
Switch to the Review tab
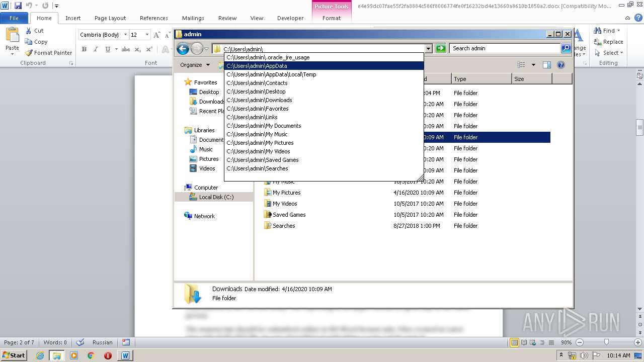pos(227,18)
